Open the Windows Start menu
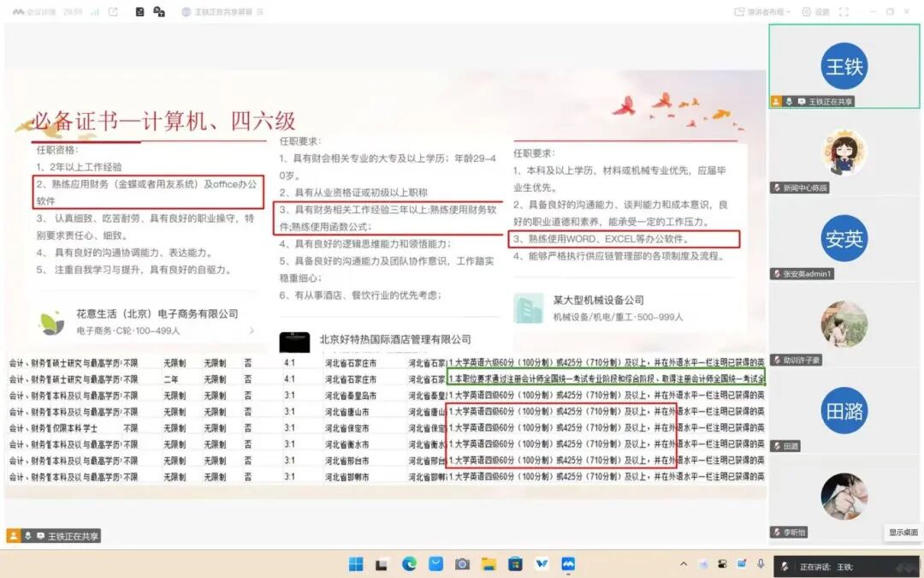The width and height of the screenshot is (924, 578). tap(356, 564)
